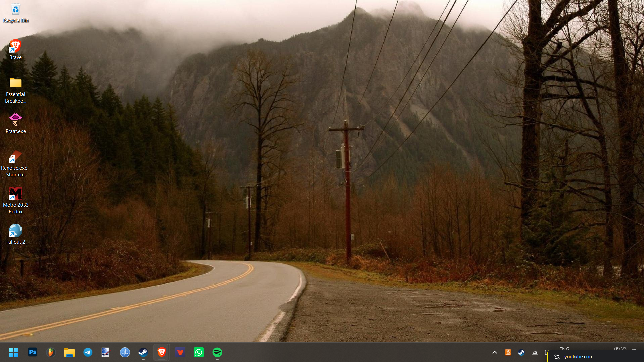Screen dimensions: 644x362
Task: Open the Windows Start menu
Action: tap(13, 352)
